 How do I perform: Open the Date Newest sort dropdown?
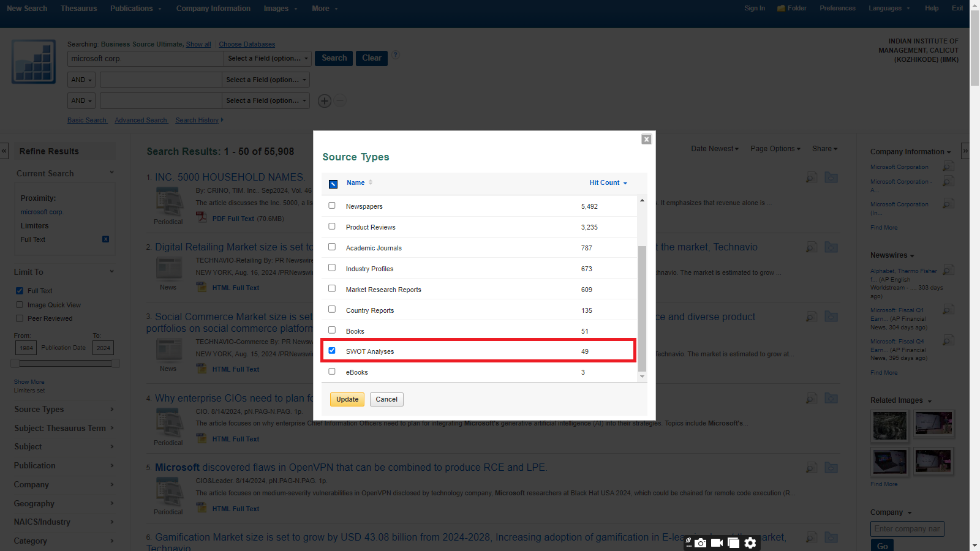(714, 149)
